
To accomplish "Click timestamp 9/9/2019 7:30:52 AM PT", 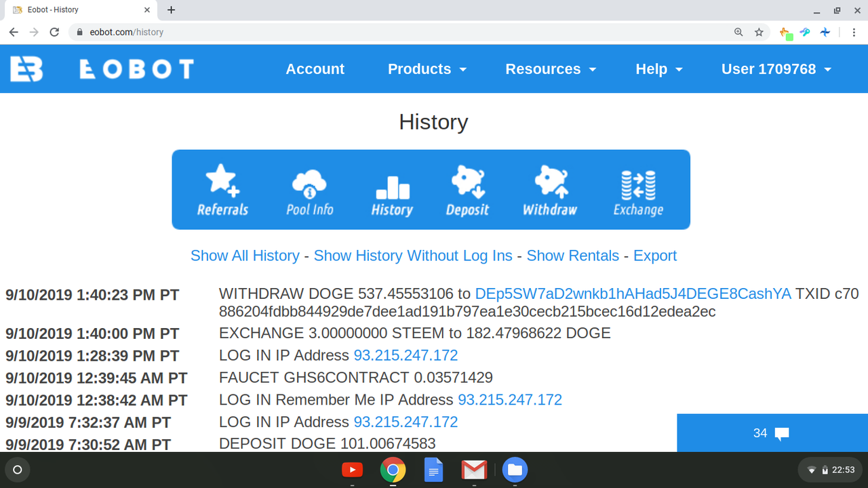I will point(88,445).
